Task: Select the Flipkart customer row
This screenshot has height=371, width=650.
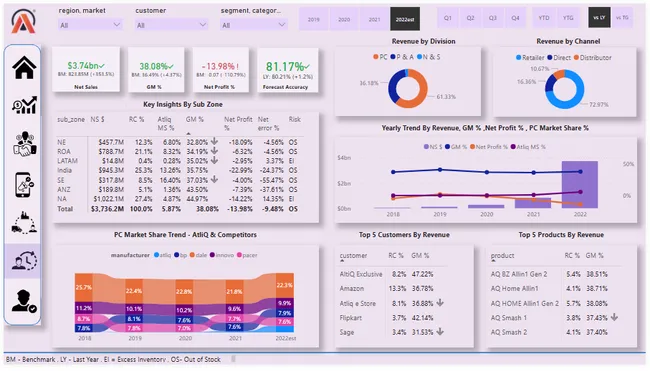Action: click(x=392, y=318)
